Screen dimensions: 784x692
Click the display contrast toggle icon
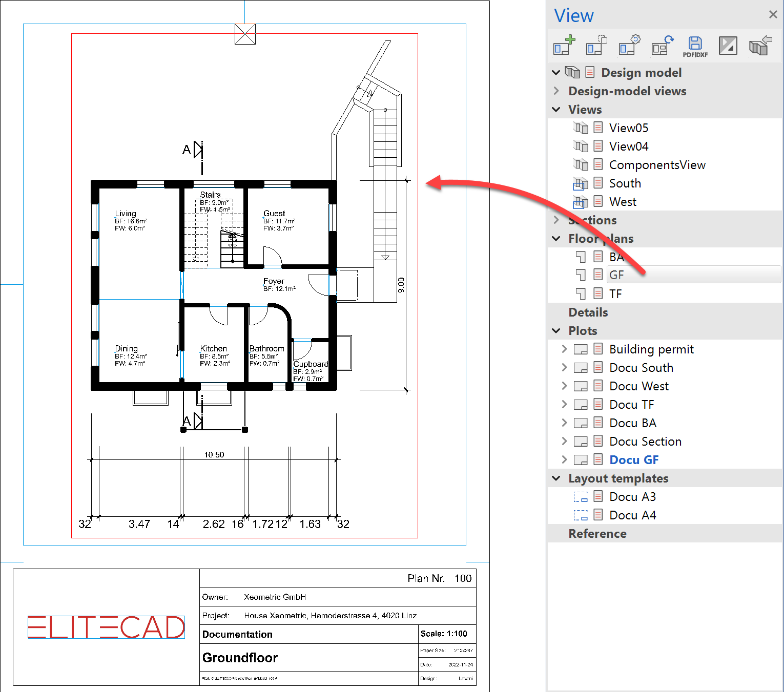(728, 45)
